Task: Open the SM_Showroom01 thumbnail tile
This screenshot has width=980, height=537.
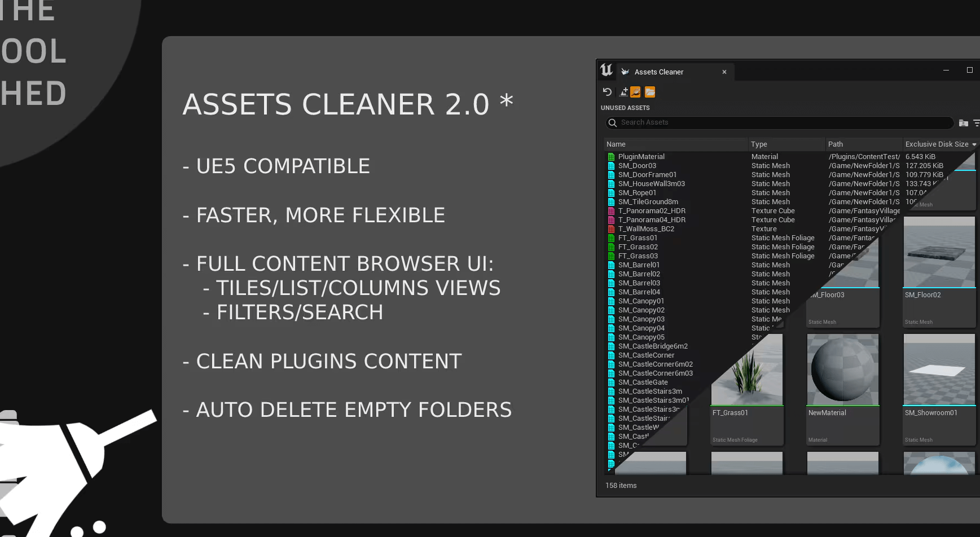Action: (x=939, y=389)
